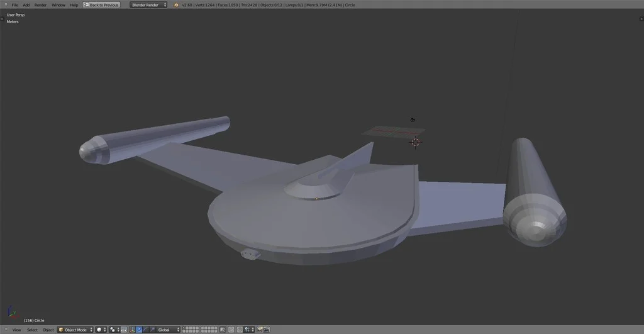The image size is (644, 334).
Task: Select the translate manipulator arrow
Action: [x=139, y=330]
